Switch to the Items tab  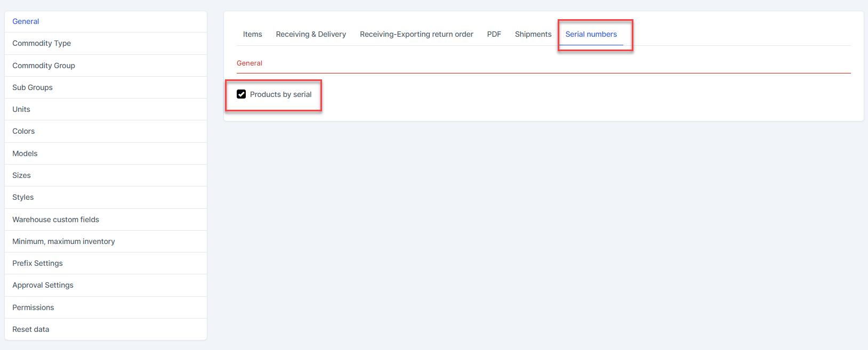[252, 34]
